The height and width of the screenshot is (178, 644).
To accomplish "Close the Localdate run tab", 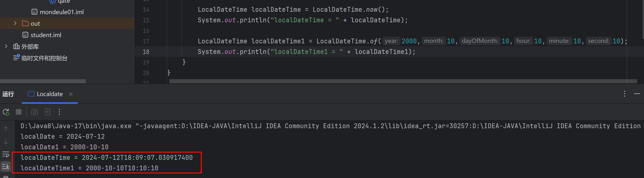I will [71, 94].
